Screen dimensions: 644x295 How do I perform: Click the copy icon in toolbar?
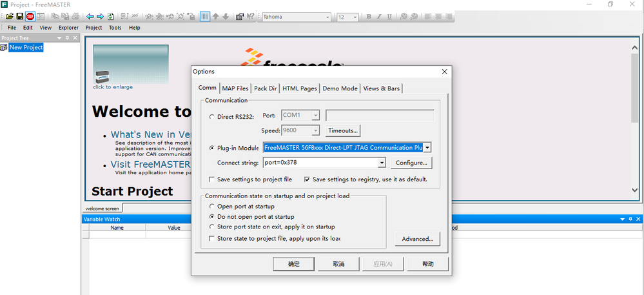(55, 16)
